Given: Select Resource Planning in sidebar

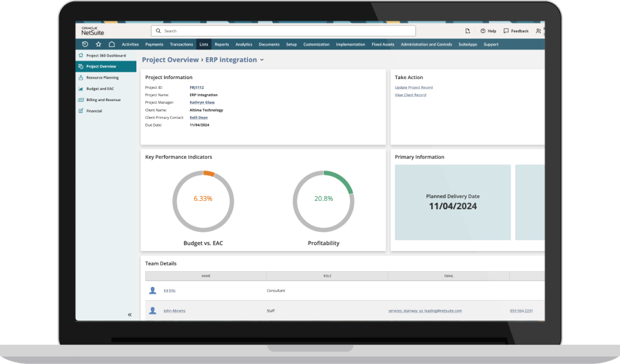Looking at the screenshot, I should [x=103, y=78].
